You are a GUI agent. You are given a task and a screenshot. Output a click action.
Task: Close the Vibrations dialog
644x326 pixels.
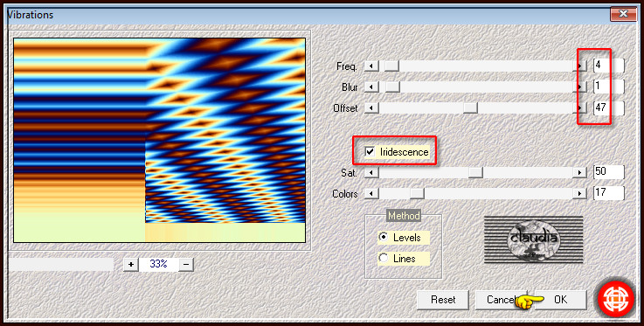[623, 14]
